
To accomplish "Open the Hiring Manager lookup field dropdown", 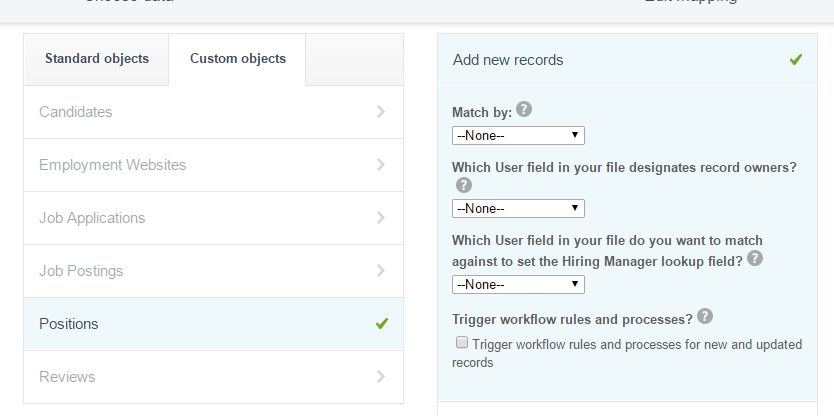I will click(x=518, y=284).
